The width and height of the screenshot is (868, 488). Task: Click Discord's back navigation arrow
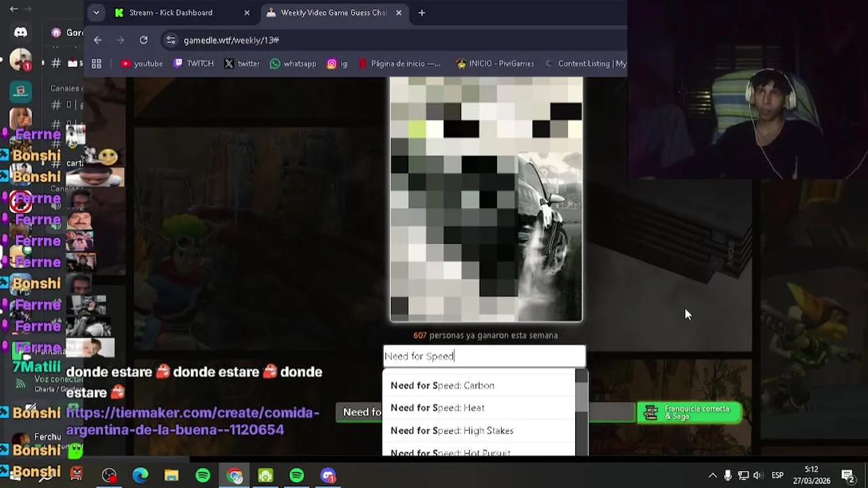coord(14,9)
